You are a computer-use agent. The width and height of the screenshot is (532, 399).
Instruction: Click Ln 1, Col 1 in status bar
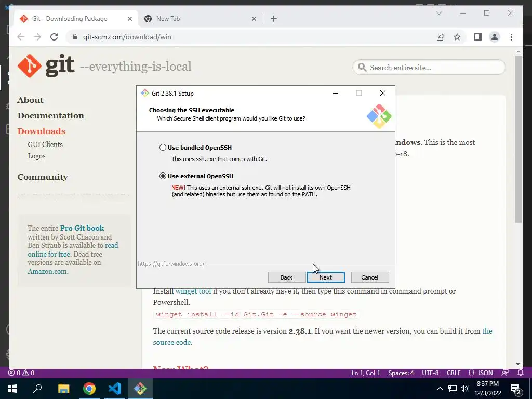click(365, 373)
